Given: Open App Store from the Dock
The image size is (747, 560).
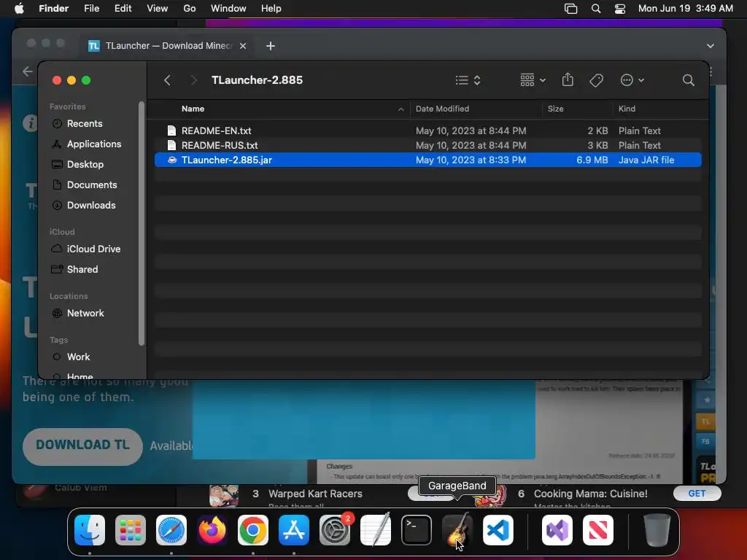Looking at the screenshot, I should coord(294,529).
